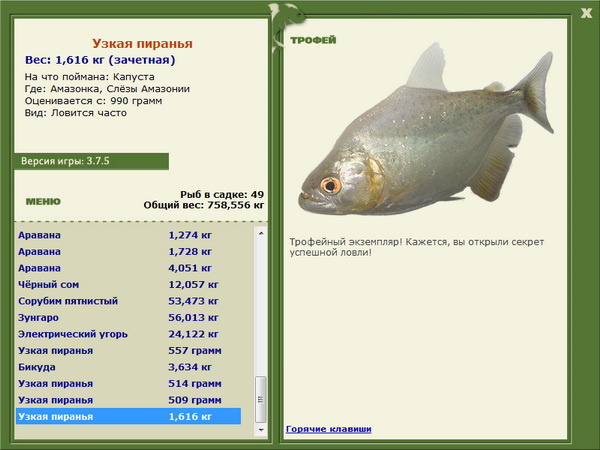600x450 pixels.
Task: Select Узкая пиранья 509 грамм entry
Action: (129, 399)
